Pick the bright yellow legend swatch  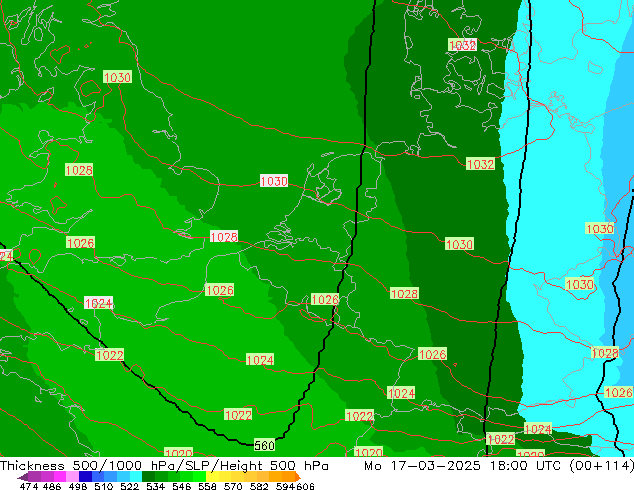point(212,477)
